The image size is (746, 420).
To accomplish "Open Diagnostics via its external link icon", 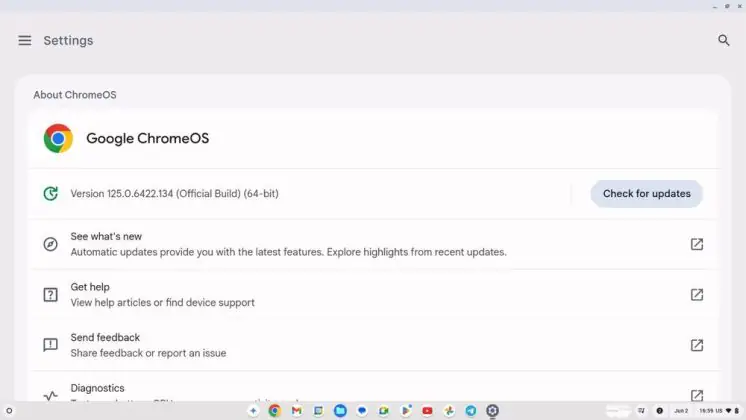I will point(697,395).
